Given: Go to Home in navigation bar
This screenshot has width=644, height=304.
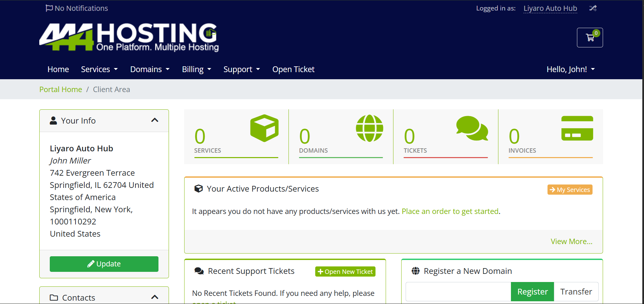Looking at the screenshot, I should coord(58,69).
